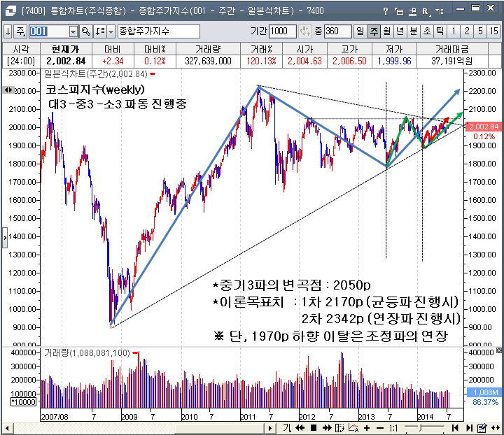Zoom in with the plus icon
Image resolution: width=504 pixels, height=435 pixels.
[x=367, y=428]
